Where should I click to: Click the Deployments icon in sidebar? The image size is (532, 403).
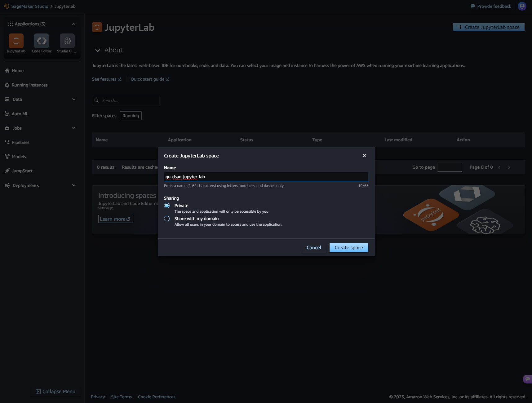click(x=7, y=185)
